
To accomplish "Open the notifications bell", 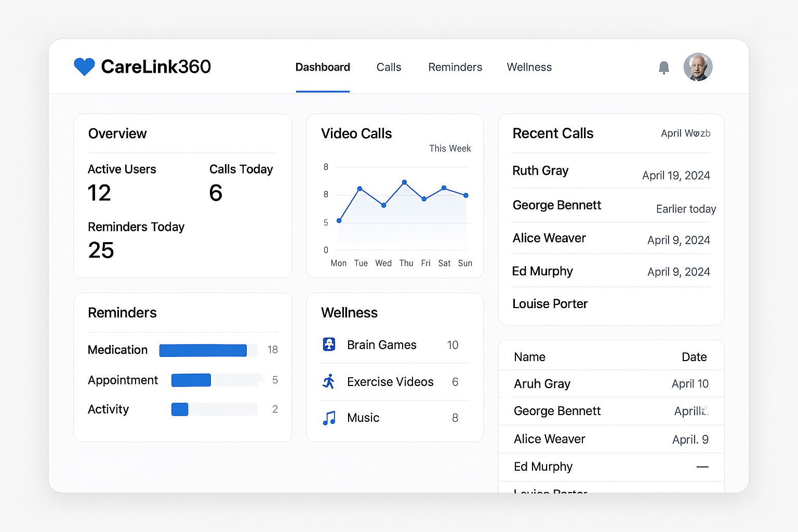I will point(663,68).
